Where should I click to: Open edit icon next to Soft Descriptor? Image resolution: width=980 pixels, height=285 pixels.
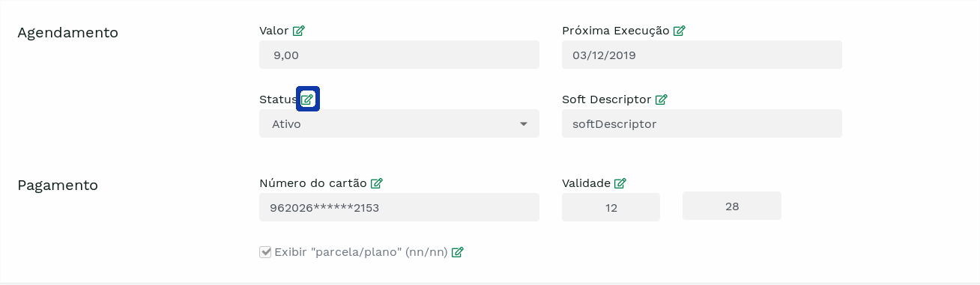tap(662, 99)
